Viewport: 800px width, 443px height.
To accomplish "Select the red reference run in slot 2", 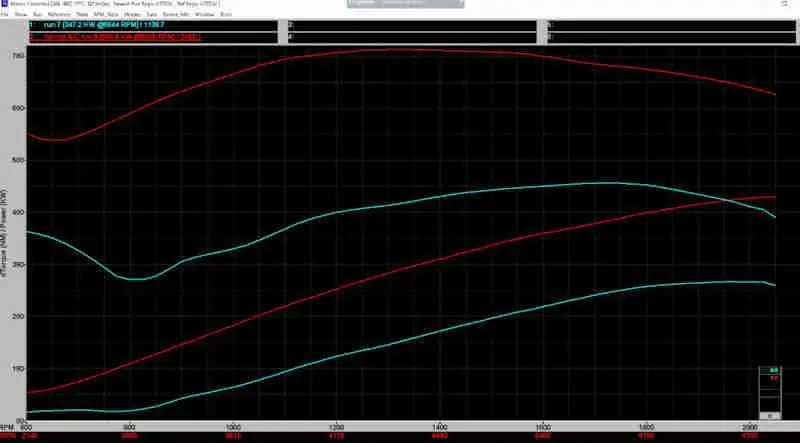I will click(153, 37).
